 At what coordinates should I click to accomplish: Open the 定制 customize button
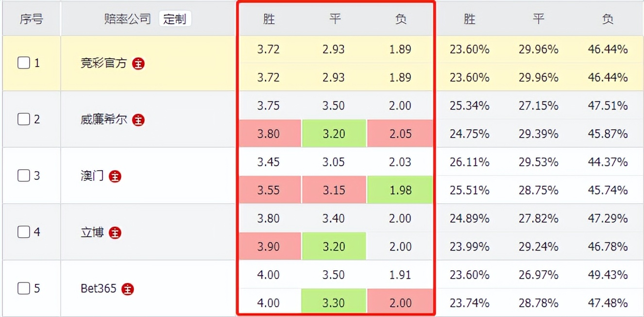175,19
